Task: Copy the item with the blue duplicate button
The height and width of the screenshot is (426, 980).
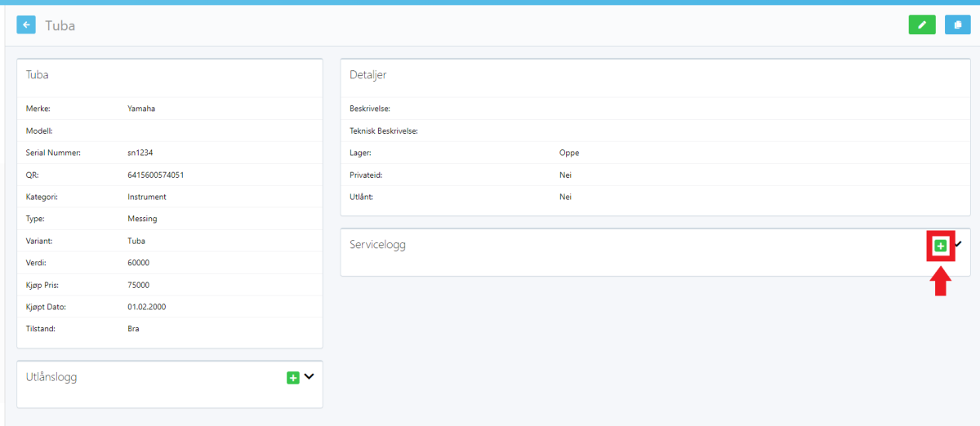Action: tap(958, 25)
